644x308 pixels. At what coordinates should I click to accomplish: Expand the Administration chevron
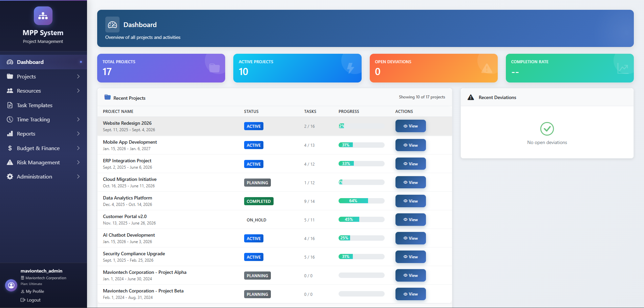(x=78, y=176)
